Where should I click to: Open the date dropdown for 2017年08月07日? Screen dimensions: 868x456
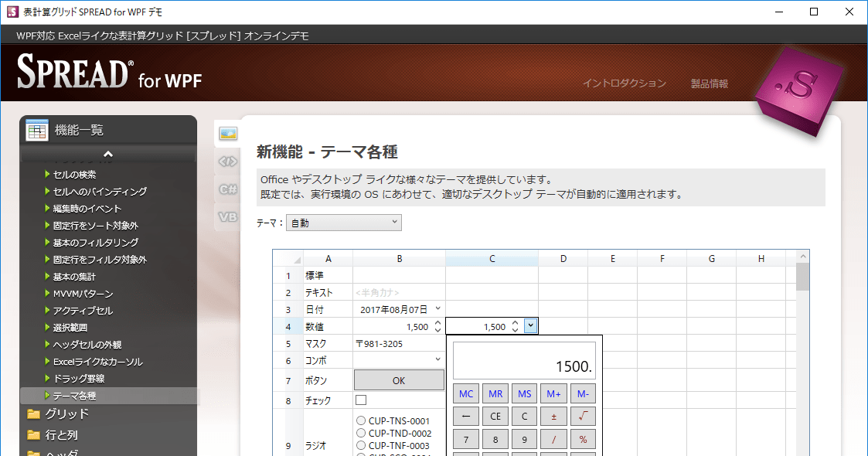click(x=438, y=309)
